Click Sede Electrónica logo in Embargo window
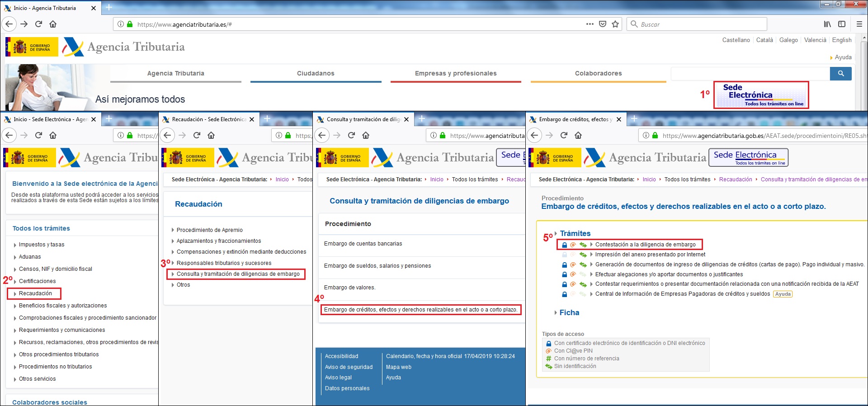This screenshot has height=406, width=868. click(749, 157)
